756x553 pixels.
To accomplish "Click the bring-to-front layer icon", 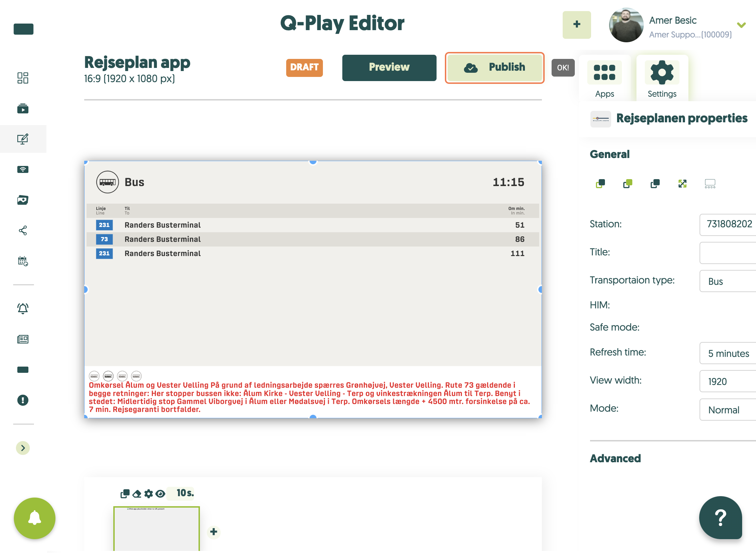I will [628, 184].
